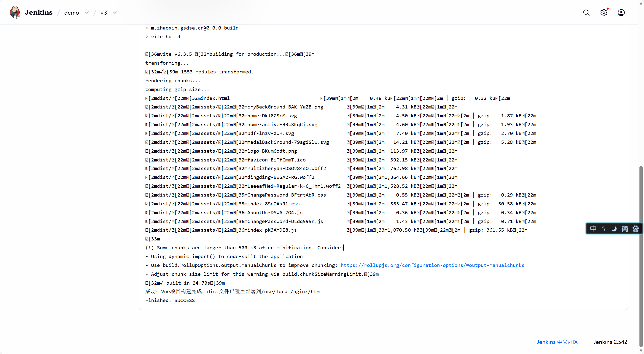Screen dimensions: 644x354
Task: Click the vertical scrollbar thumb
Action: point(641,256)
